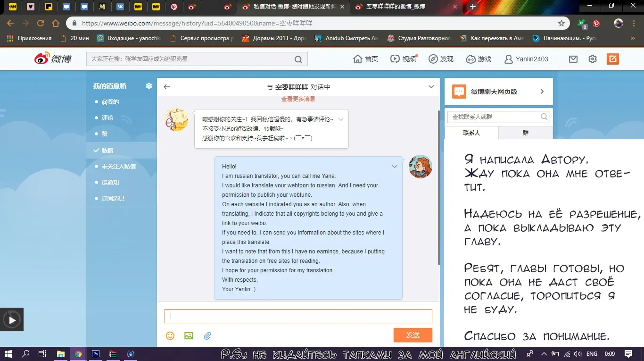Open the mail messages icon in header
The width and height of the screenshot is (644, 361).
click(x=573, y=59)
